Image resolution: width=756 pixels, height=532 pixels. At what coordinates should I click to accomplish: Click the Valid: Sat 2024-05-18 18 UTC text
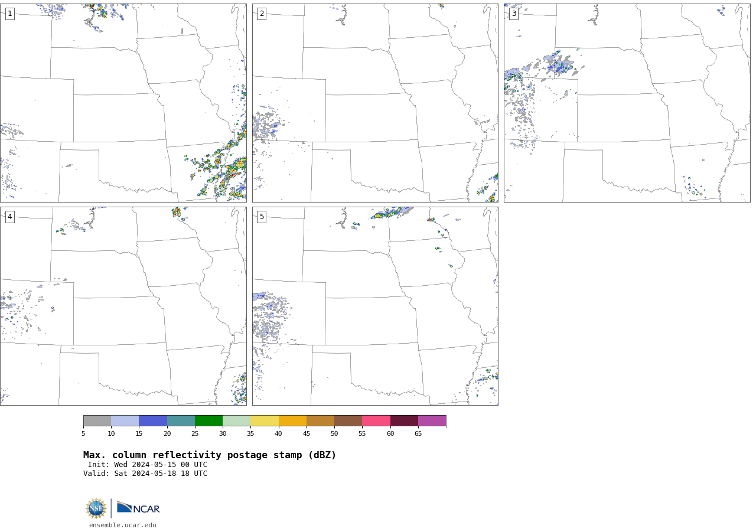click(145, 474)
